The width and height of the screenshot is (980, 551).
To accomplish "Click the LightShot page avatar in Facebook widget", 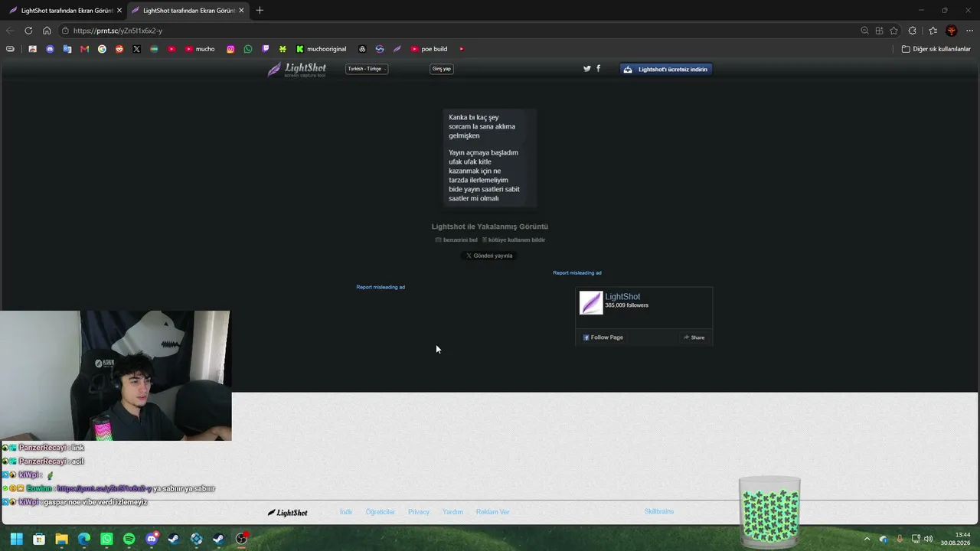I will coord(591,303).
